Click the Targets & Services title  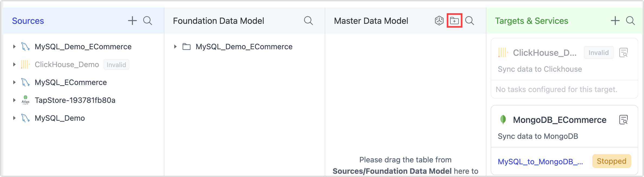tap(532, 21)
